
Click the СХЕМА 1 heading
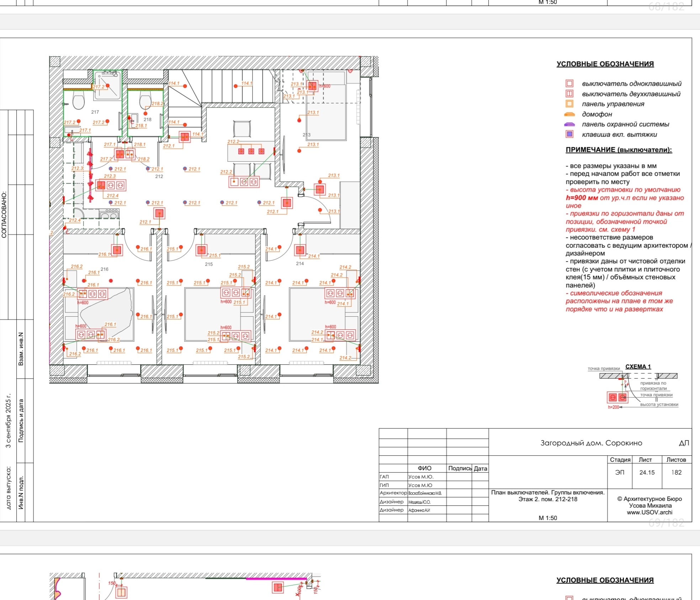pos(638,366)
